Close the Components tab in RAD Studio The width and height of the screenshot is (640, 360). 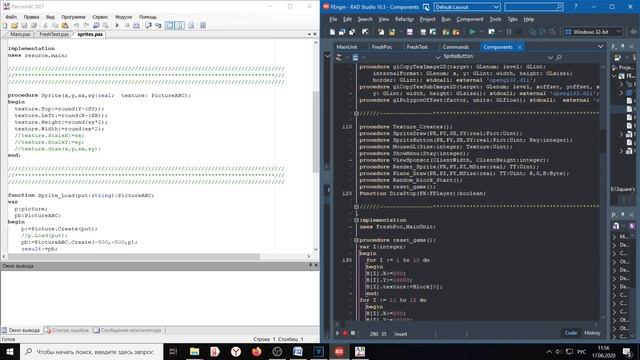(x=520, y=47)
